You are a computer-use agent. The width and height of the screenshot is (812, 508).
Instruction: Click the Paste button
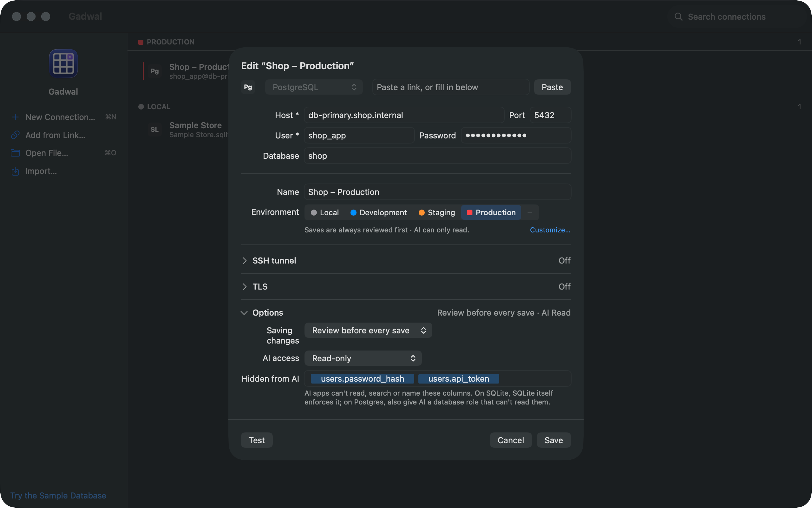[552, 87]
